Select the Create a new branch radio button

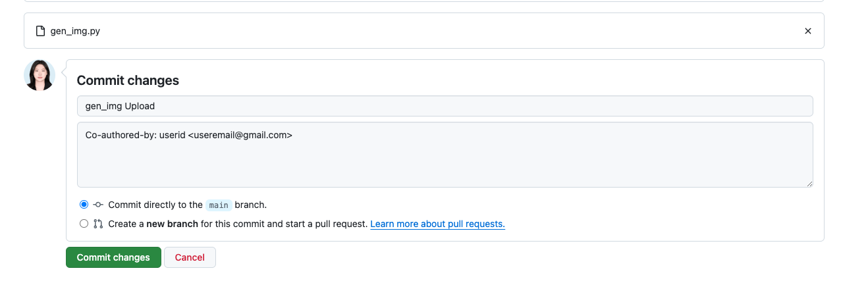84,224
